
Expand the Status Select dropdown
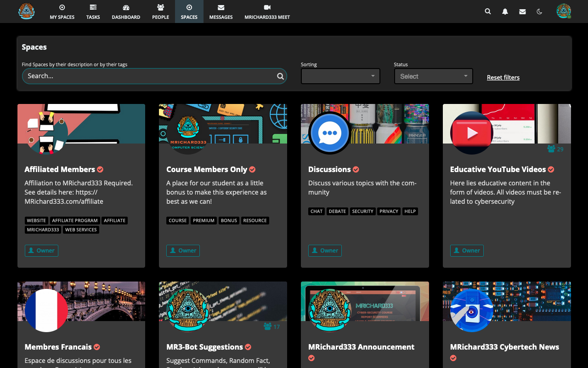[x=433, y=76]
